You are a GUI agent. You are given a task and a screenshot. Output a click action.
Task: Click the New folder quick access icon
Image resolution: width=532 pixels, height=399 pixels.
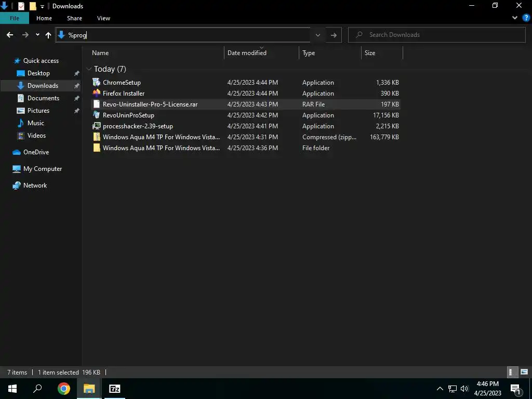point(33,6)
